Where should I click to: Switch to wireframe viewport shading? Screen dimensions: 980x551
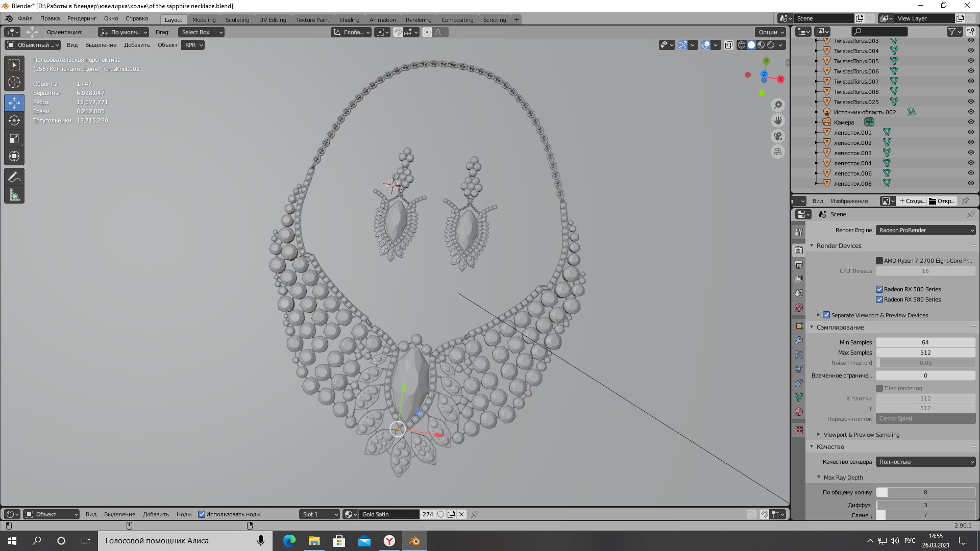point(742,45)
